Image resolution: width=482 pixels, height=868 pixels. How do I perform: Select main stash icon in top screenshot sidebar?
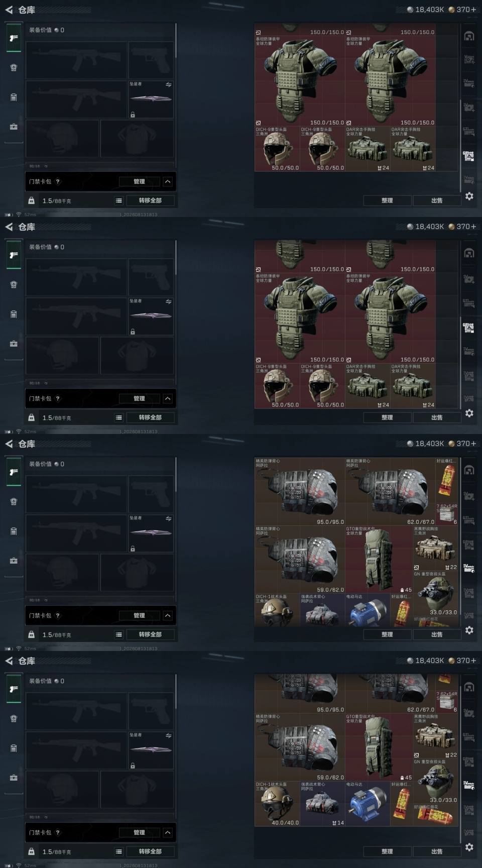pyautogui.click(x=469, y=36)
